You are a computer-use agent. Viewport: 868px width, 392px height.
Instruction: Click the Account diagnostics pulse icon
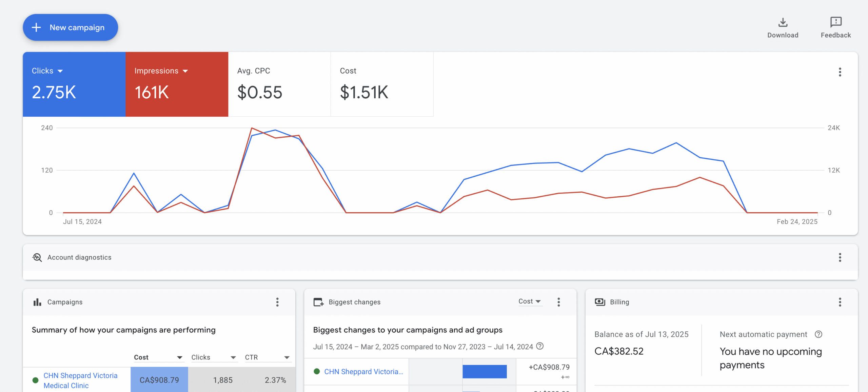pos(37,257)
